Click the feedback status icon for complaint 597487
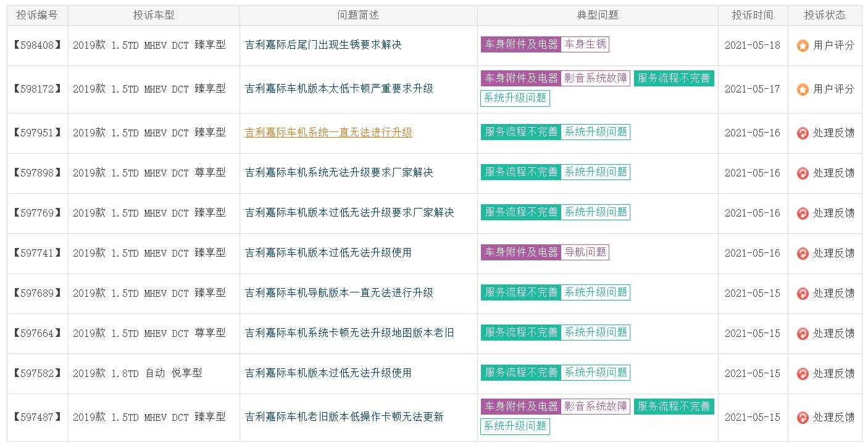Viewport: 868px width, 443px height. pos(803,418)
